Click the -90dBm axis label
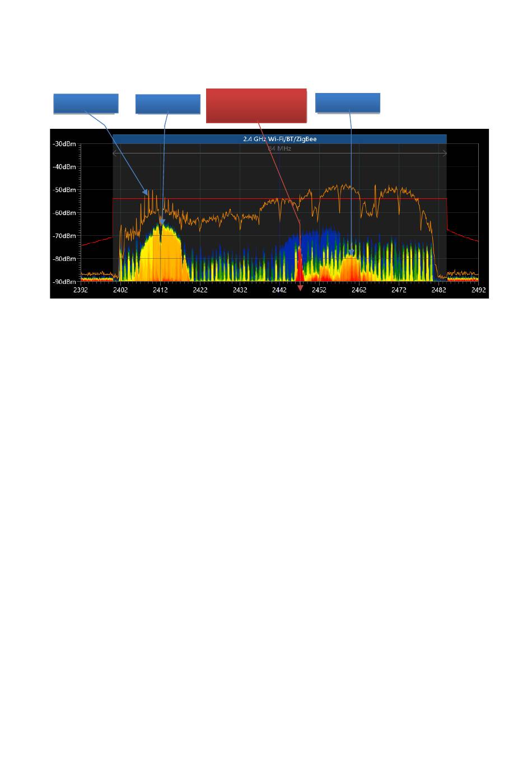The height and width of the screenshot is (783, 532). [x=64, y=282]
